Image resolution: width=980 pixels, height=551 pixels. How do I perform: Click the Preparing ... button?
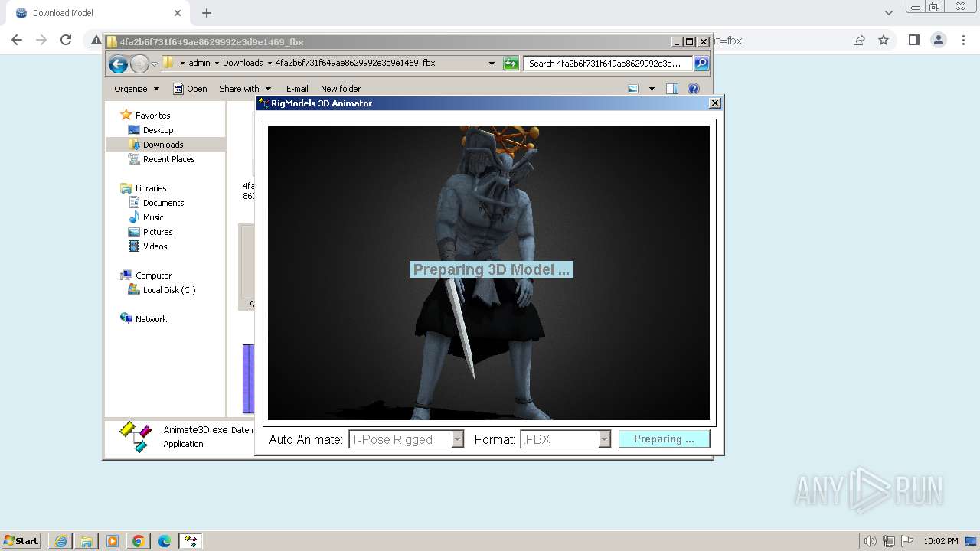(664, 439)
